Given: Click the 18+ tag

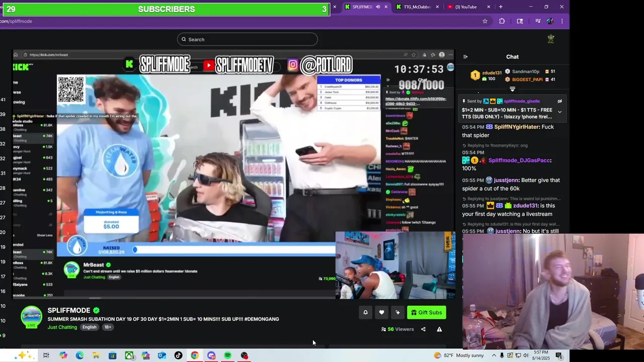Looking at the screenshot, I should pyautogui.click(x=107, y=327).
